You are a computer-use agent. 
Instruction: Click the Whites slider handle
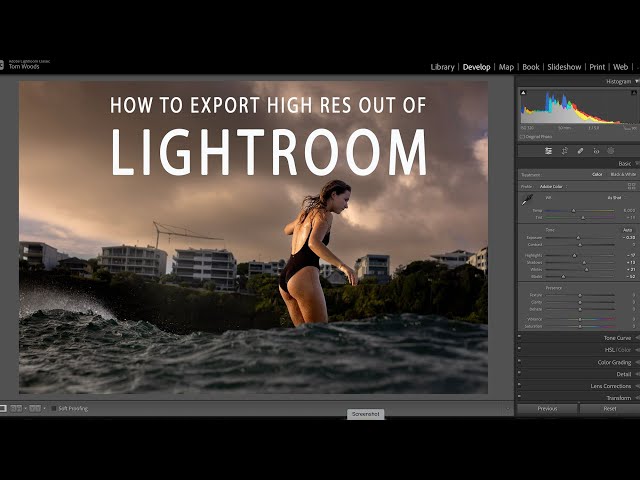[x=587, y=270]
